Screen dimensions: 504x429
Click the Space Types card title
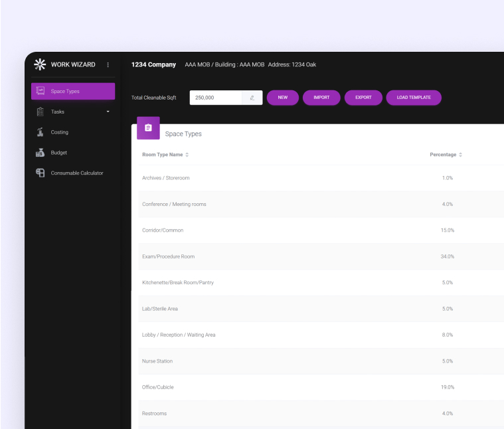(x=183, y=134)
